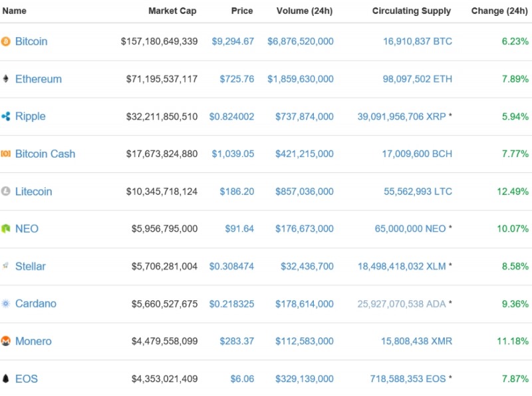Click Cardano price $0.218325

click(x=231, y=303)
